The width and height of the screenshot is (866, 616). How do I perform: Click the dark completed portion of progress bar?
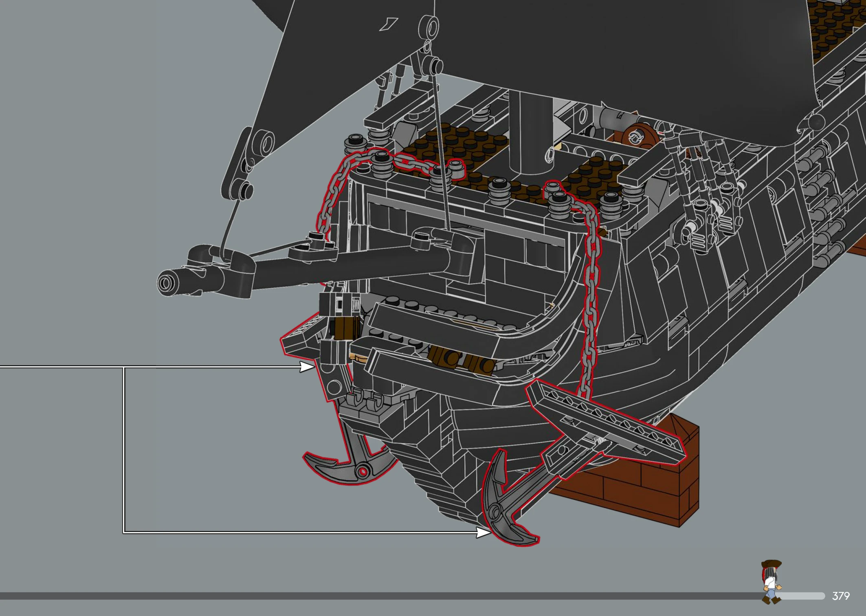point(367,596)
